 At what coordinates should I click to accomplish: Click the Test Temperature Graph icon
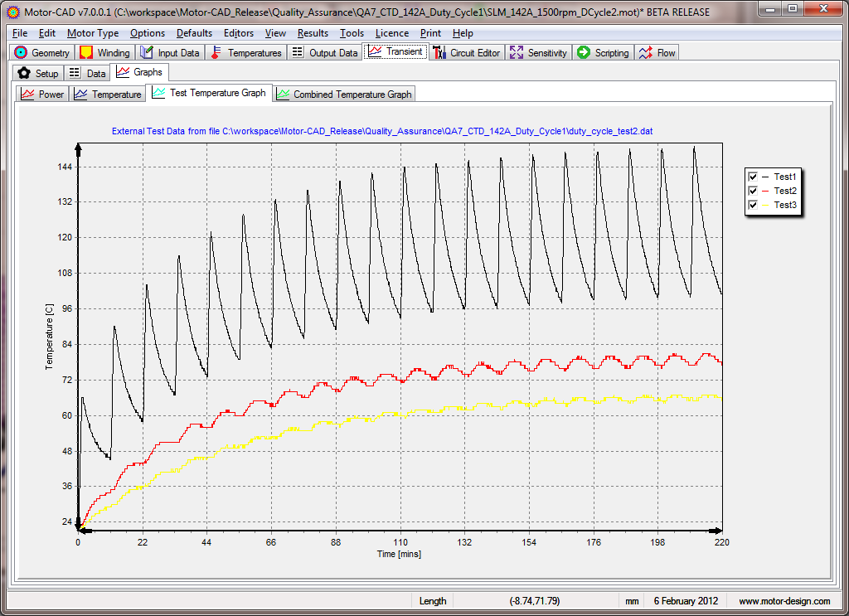click(158, 93)
